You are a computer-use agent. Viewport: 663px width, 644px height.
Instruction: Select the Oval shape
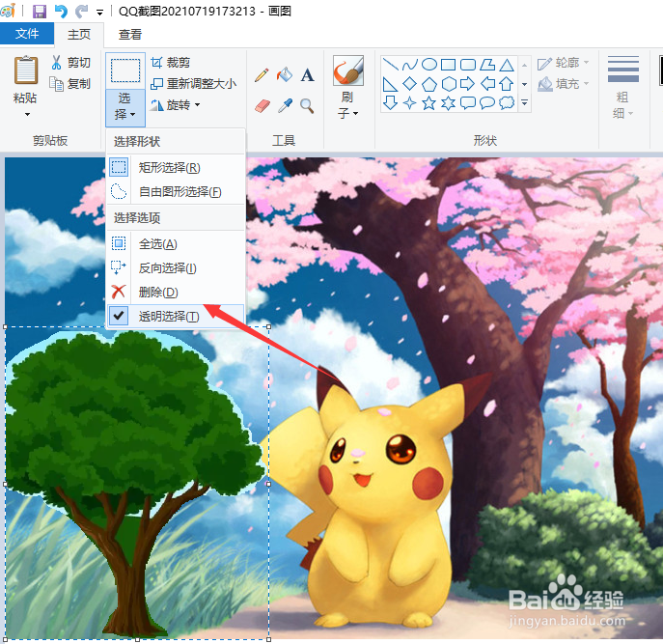tap(429, 65)
